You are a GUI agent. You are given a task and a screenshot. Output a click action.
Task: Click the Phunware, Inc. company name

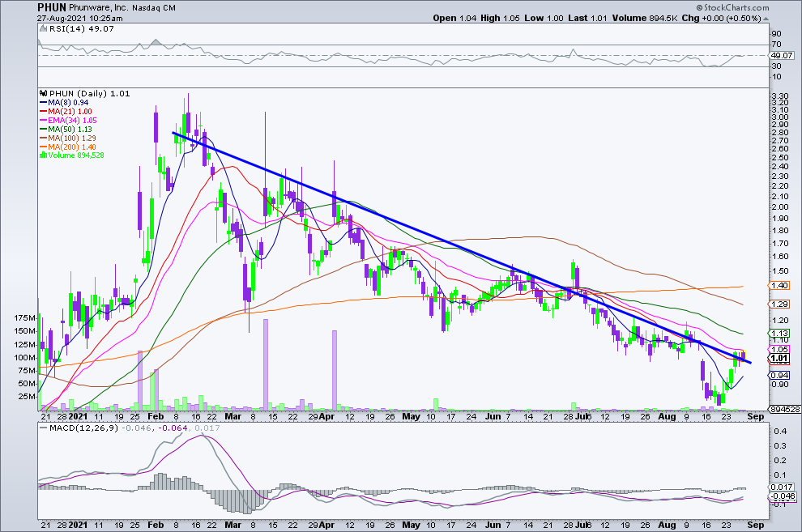[98, 7]
